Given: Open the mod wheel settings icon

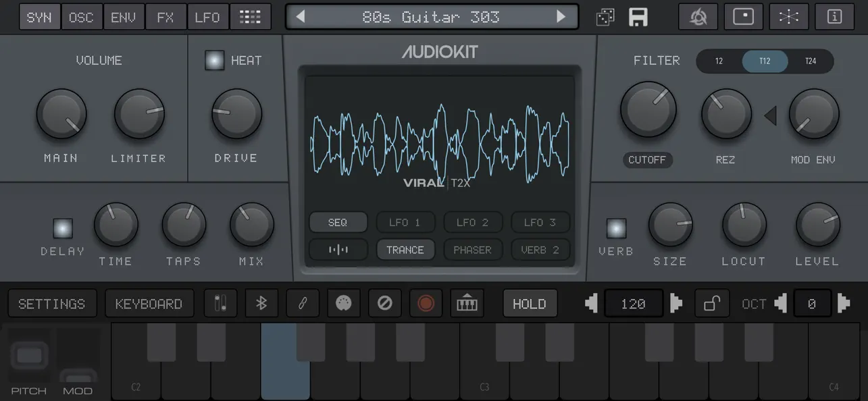Looking at the screenshot, I should point(220,304).
